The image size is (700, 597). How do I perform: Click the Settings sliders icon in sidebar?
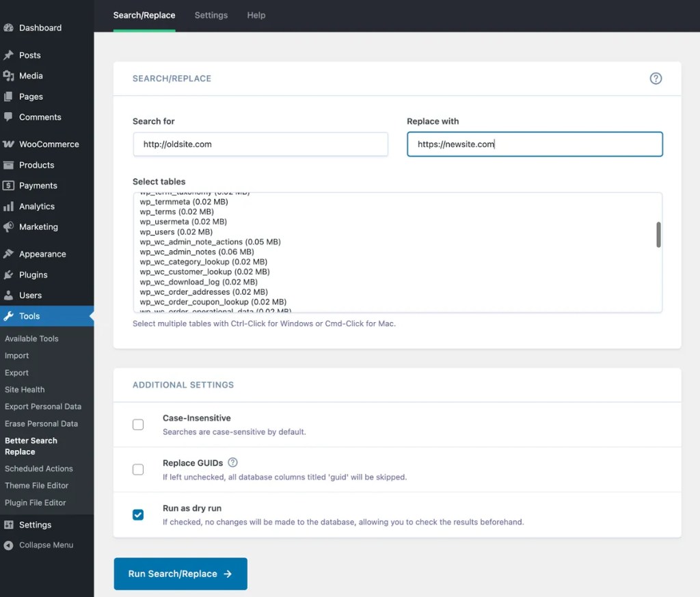(8, 525)
